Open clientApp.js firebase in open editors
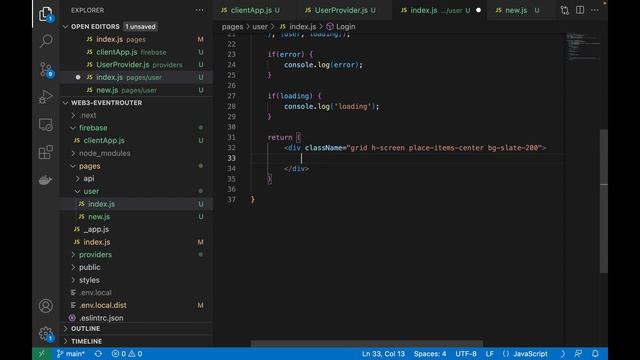Screen dimensions: 640x360 (137, 52)
